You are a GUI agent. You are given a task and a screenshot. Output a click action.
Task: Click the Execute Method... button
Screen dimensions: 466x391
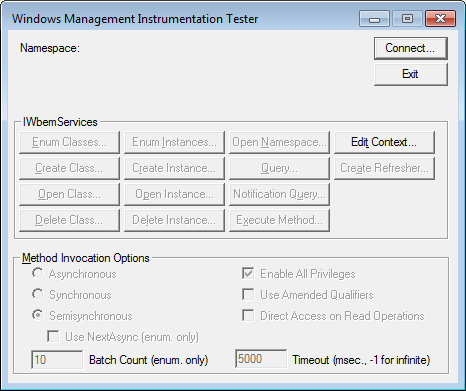pos(279,220)
